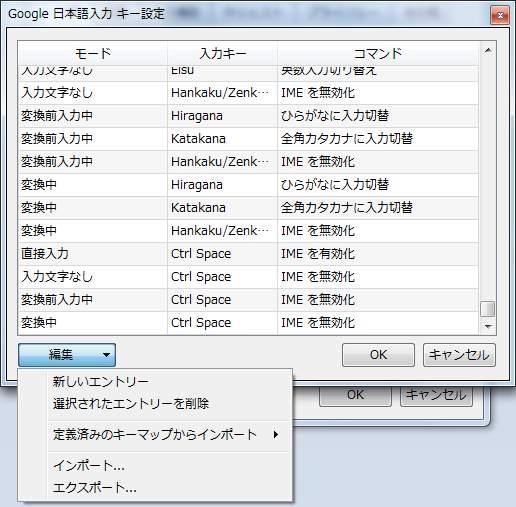Click IME を無効化 in 入力文字なし Ctrl Space row
The width and height of the screenshot is (516, 507).
point(378,277)
